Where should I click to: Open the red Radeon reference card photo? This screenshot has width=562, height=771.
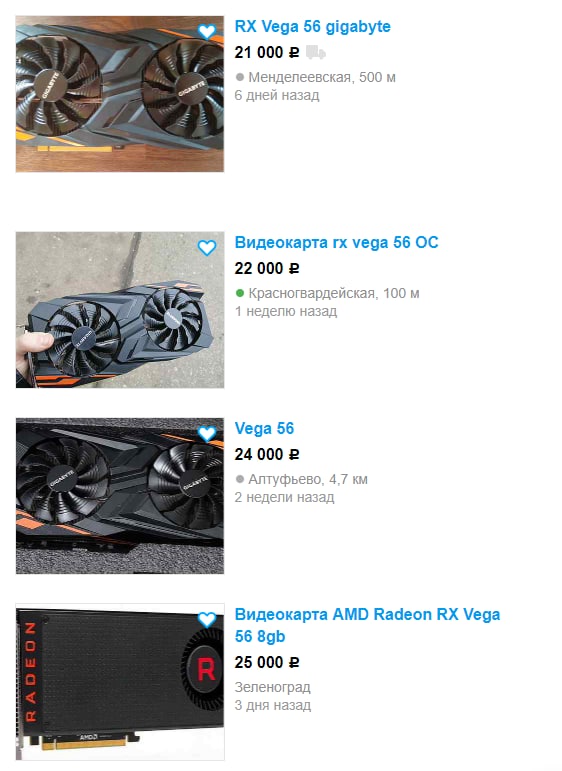coord(120,682)
